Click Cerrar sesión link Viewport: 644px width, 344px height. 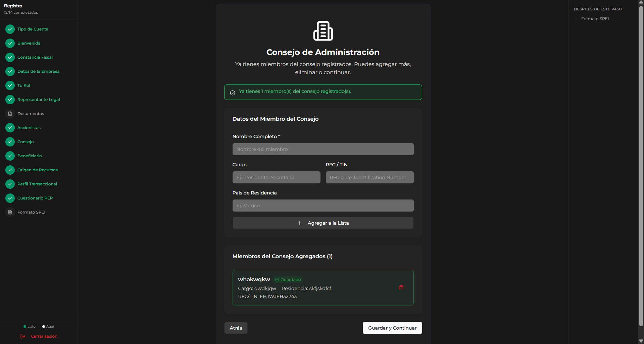[x=44, y=336]
